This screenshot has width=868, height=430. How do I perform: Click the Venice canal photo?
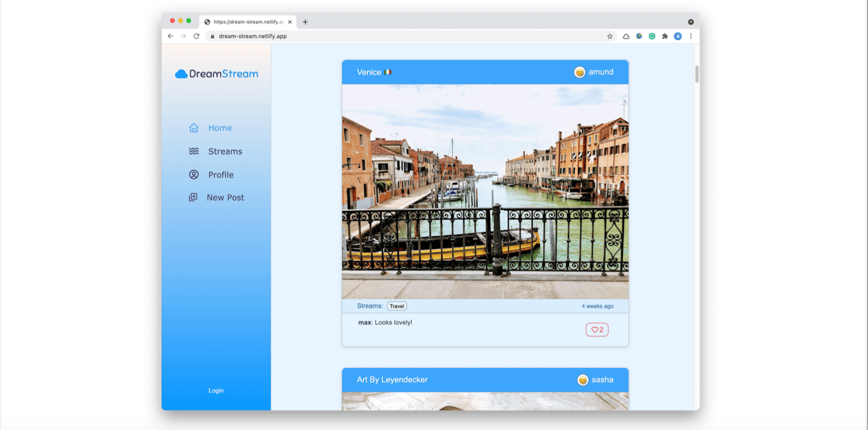[x=485, y=191]
